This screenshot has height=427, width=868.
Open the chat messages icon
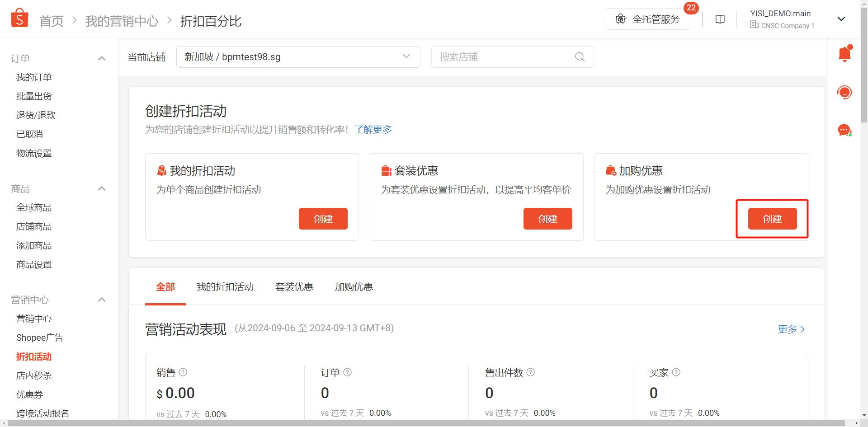pyautogui.click(x=844, y=130)
